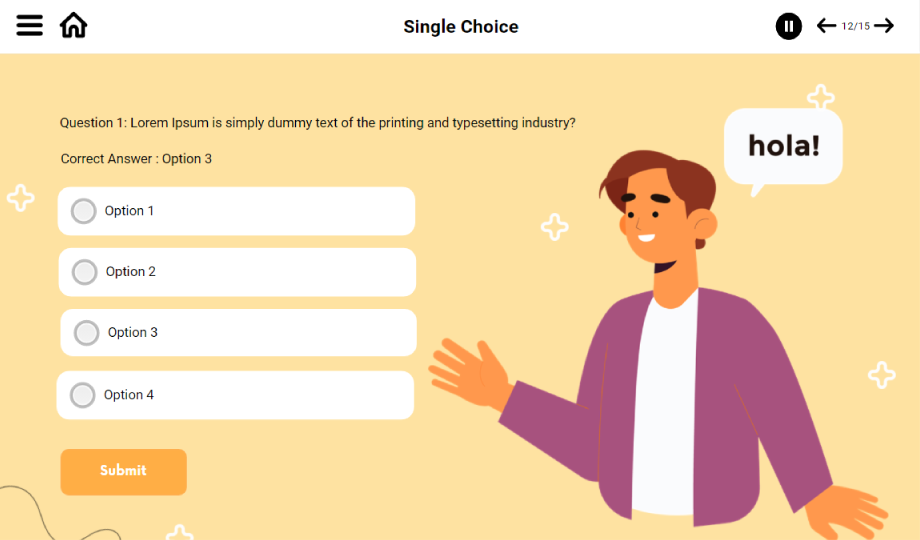Image resolution: width=920 pixels, height=540 pixels.
Task: Click the Option 3 answer label
Action: click(x=133, y=333)
